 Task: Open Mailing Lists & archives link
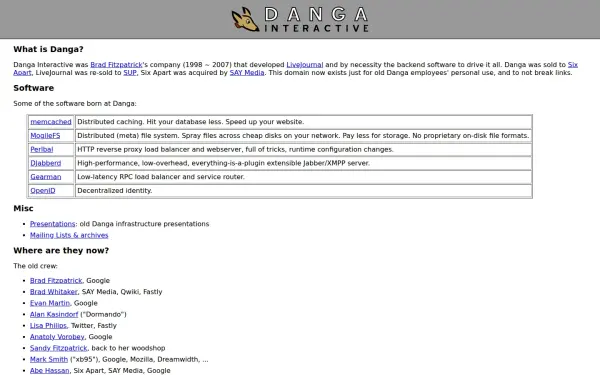(x=69, y=235)
